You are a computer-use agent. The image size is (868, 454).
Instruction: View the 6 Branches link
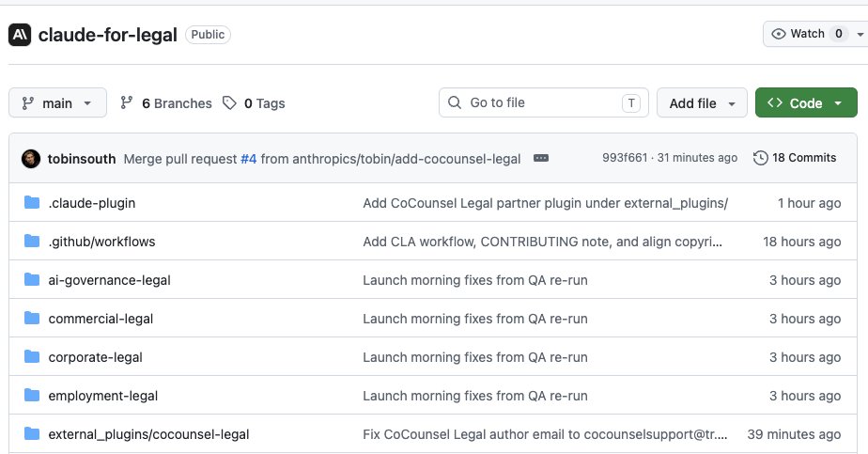[x=177, y=103]
